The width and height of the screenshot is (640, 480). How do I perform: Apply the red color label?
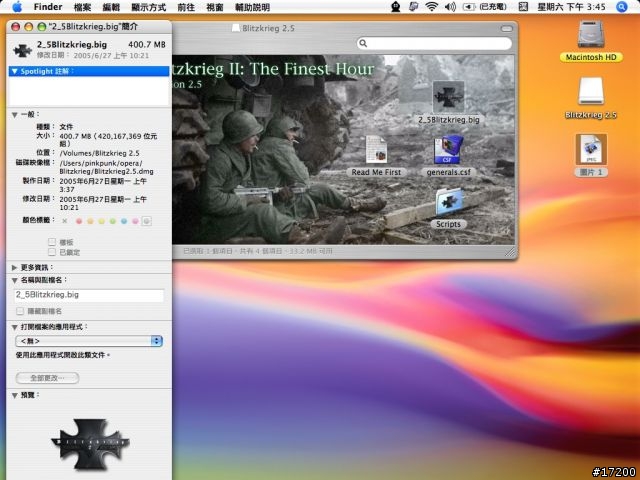point(79,221)
